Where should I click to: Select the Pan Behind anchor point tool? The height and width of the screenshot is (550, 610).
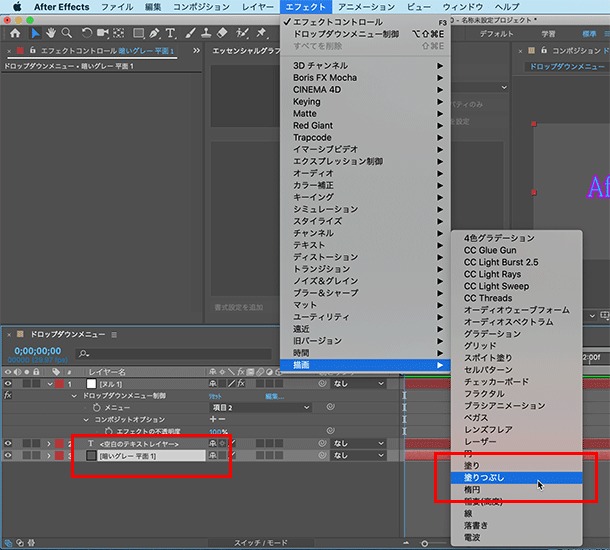click(119, 33)
